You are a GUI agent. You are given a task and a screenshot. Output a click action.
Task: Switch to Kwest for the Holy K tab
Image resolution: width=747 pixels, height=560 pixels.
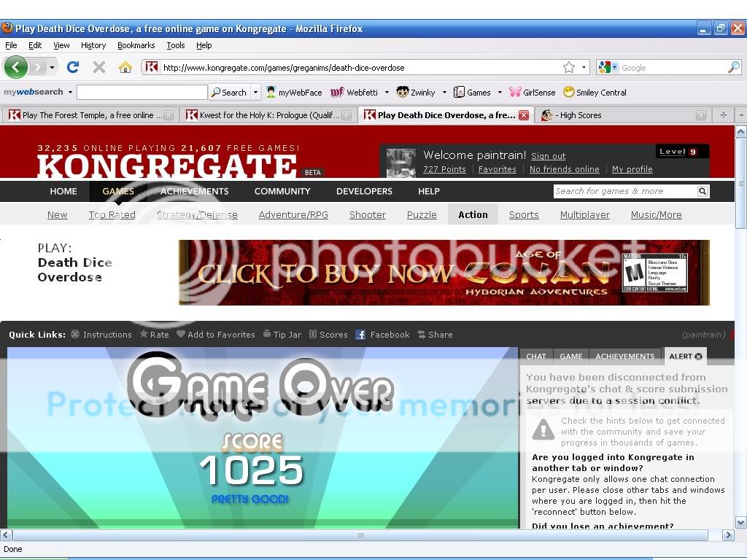(x=268, y=114)
